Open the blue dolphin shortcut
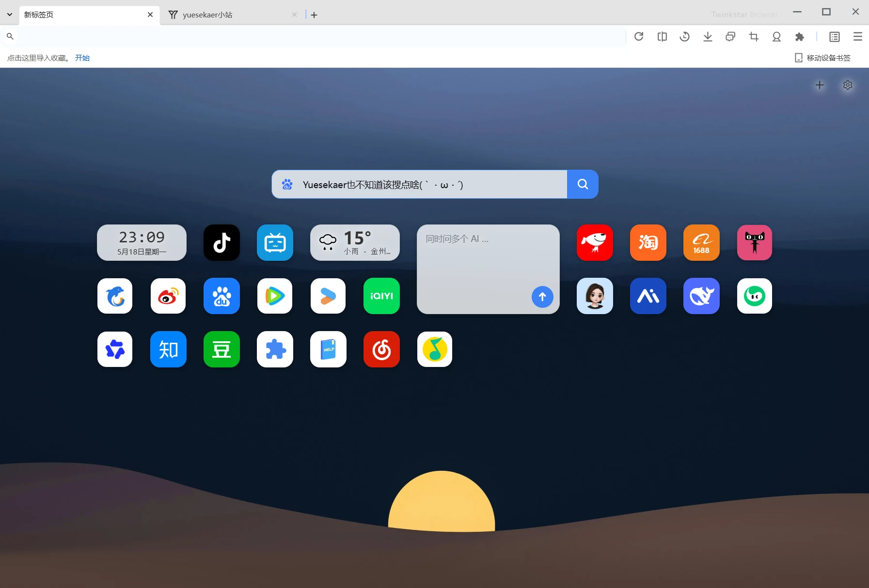Image resolution: width=869 pixels, height=588 pixels. (x=115, y=296)
